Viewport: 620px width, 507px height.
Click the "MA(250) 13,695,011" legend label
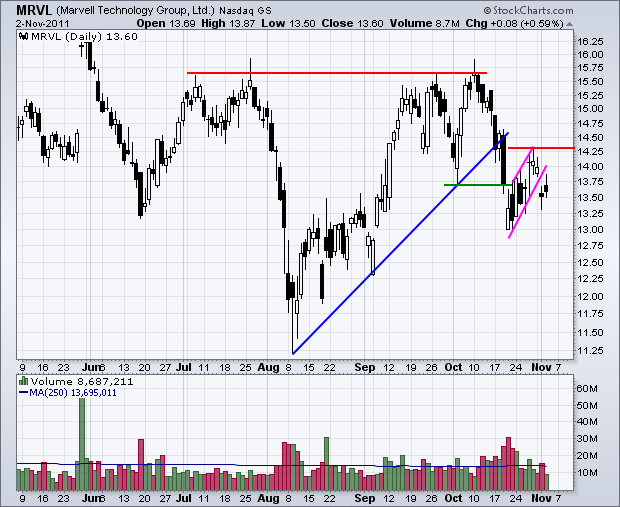click(73, 393)
